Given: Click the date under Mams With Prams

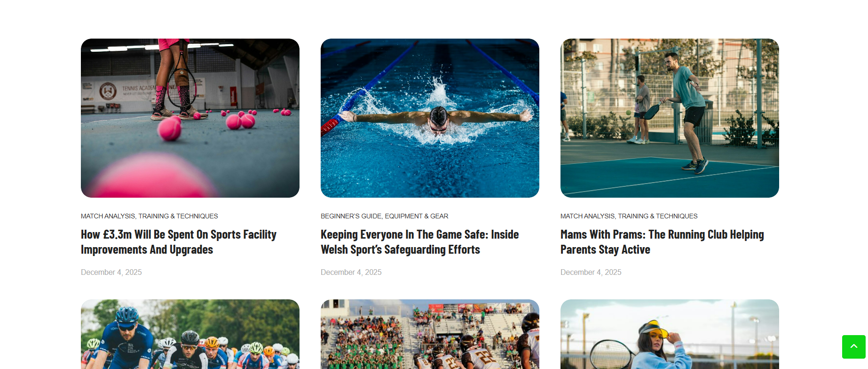Looking at the screenshot, I should [x=591, y=272].
